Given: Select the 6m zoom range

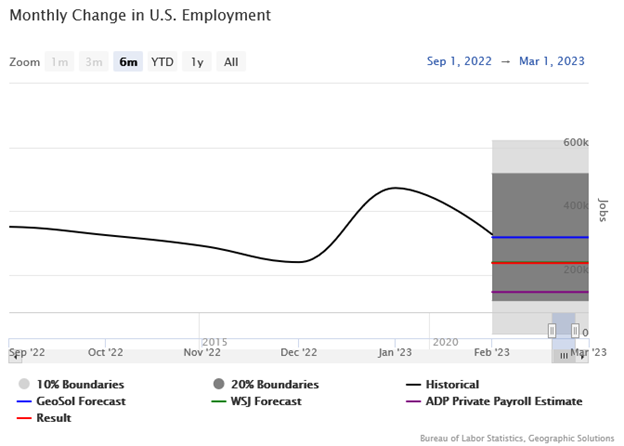Looking at the screenshot, I should [128, 62].
